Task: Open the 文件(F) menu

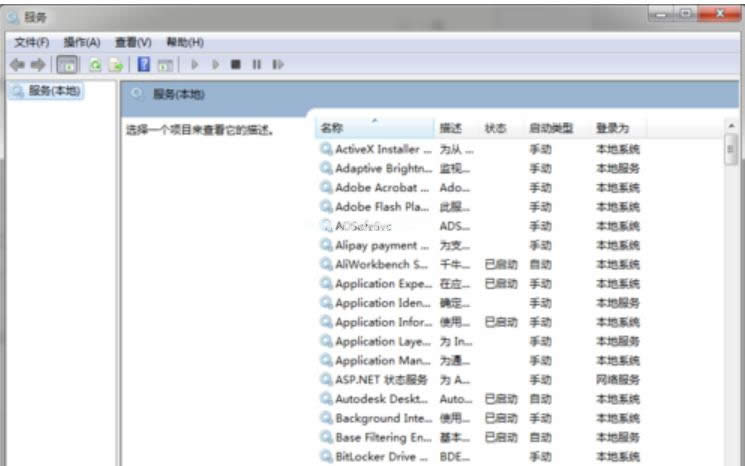Action: tap(31, 42)
